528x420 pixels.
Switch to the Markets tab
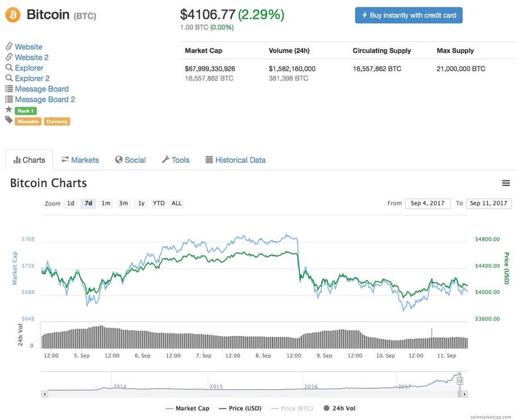tap(80, 160)
